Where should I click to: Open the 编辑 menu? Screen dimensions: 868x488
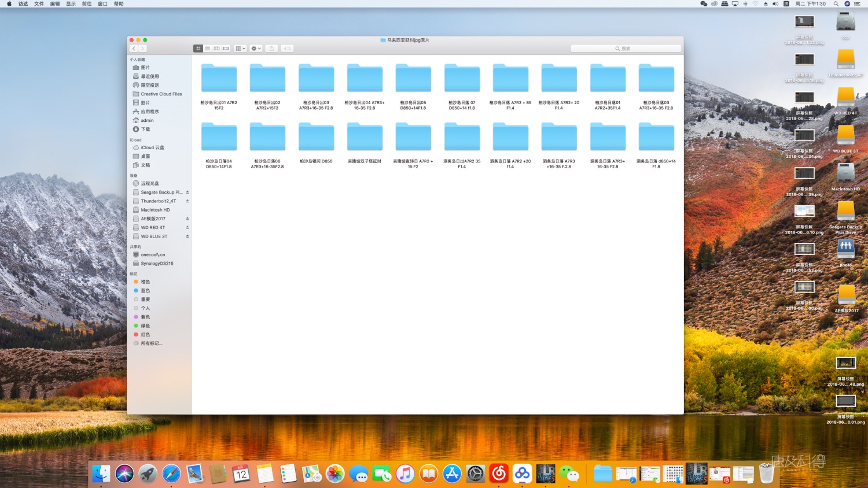click(x=55, y=3)
